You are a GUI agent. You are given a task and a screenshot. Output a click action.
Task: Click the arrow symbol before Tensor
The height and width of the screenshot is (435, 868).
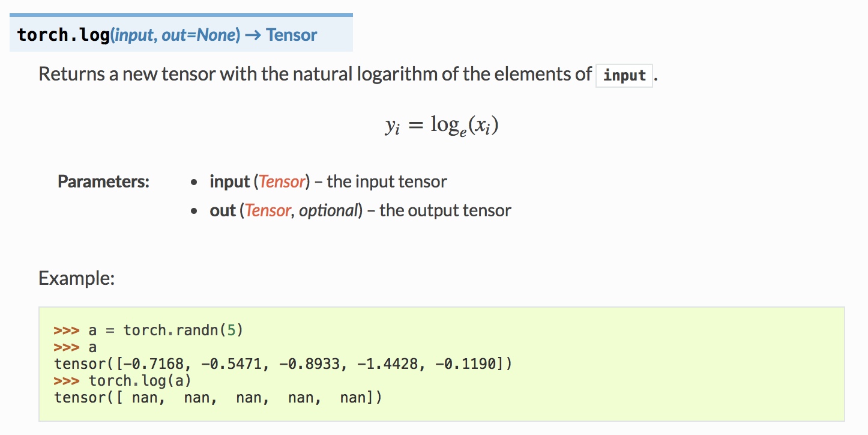coord(253,35)
